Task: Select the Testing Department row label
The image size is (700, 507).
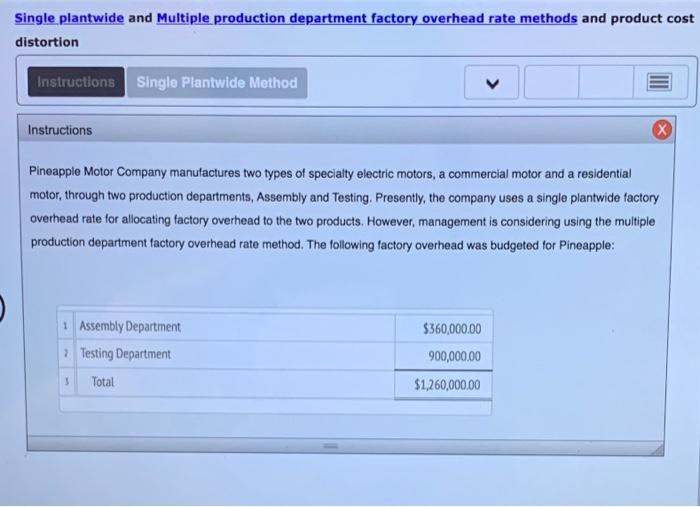Action: click(x=125, y=354)
